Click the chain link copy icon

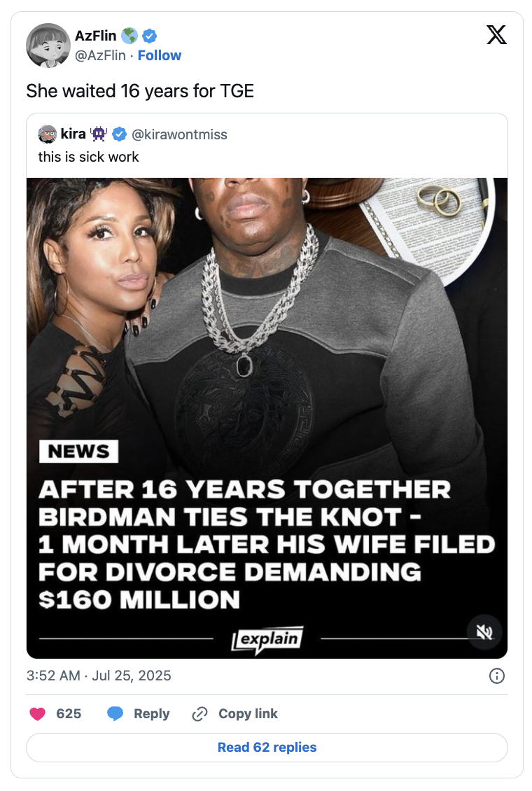pos(199,714)
